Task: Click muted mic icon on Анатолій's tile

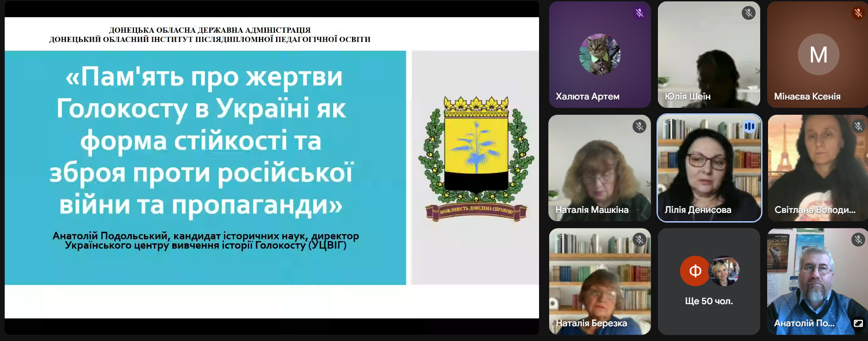Action: click(858, 240)
